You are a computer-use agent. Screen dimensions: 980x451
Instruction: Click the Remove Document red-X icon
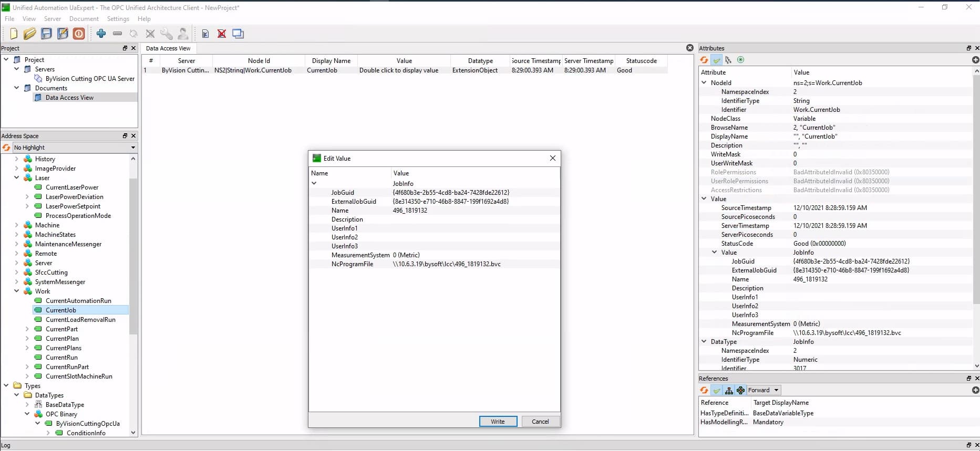pyautogui.click(x=222, y=34)
